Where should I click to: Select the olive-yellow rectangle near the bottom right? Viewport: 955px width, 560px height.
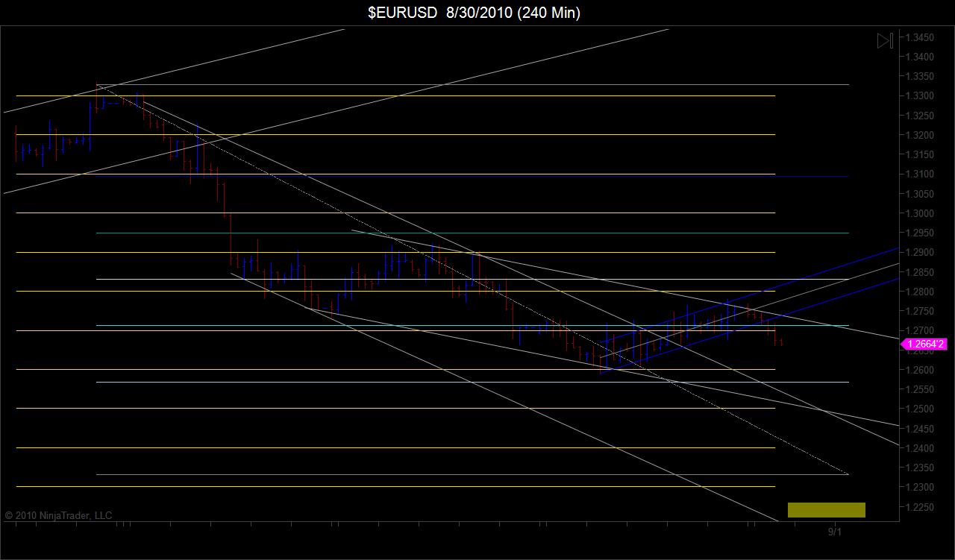(827, 510)
